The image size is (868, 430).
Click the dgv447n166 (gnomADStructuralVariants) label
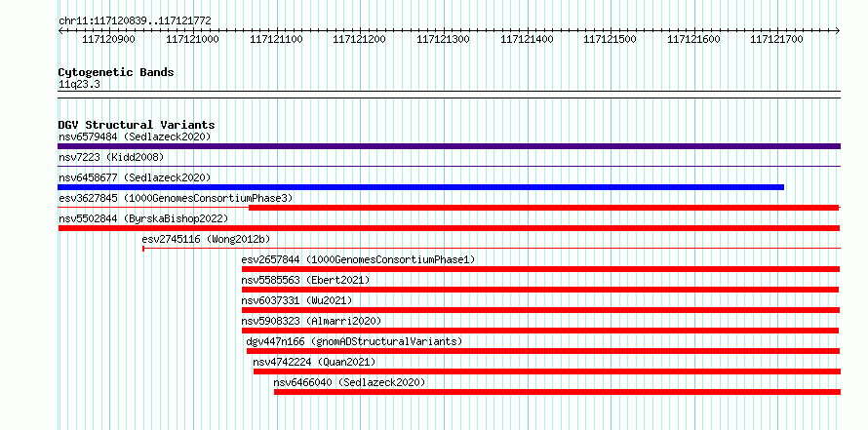tap(354, 341)
